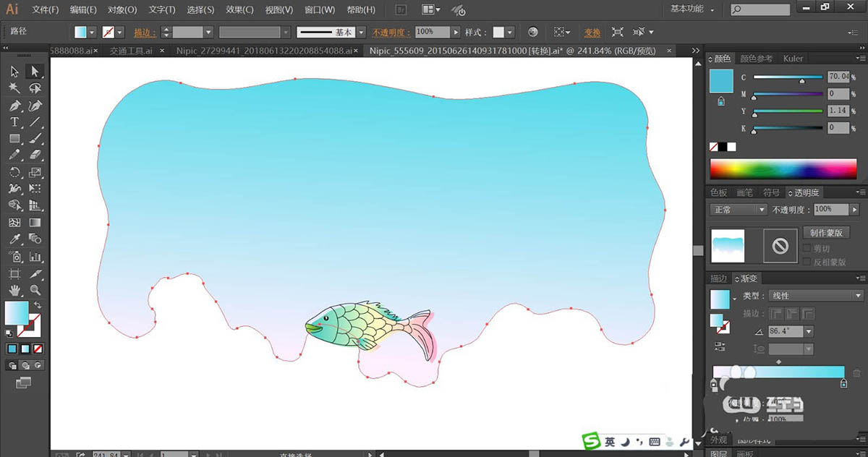868x457 pixels.
Task: Click the gradient fill preview swatch in gradient panel
Action: (x=720, y=299)
